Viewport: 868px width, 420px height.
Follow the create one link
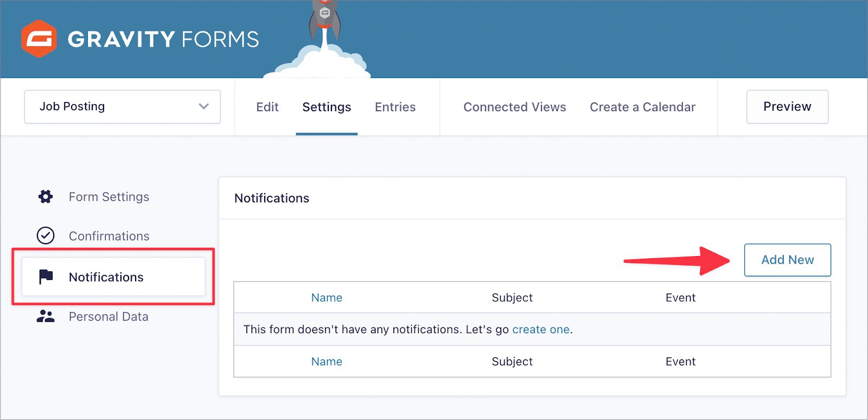tap(540, 329)
